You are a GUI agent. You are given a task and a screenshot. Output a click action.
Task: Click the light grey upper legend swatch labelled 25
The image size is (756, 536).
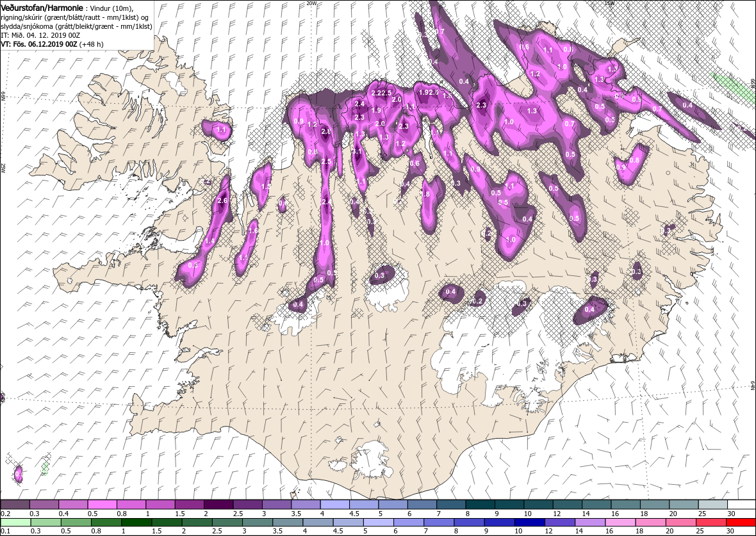click(712, 504)
